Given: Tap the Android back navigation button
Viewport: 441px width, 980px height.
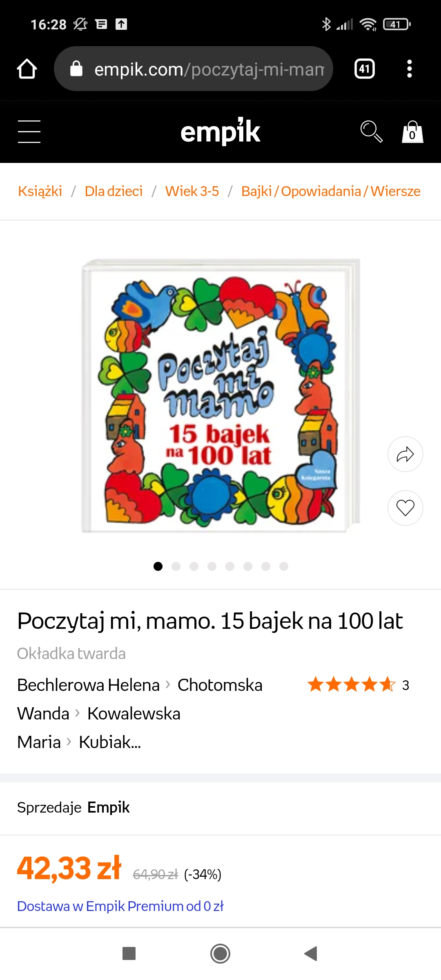Looking at the screenshot, I should (311, 953).
